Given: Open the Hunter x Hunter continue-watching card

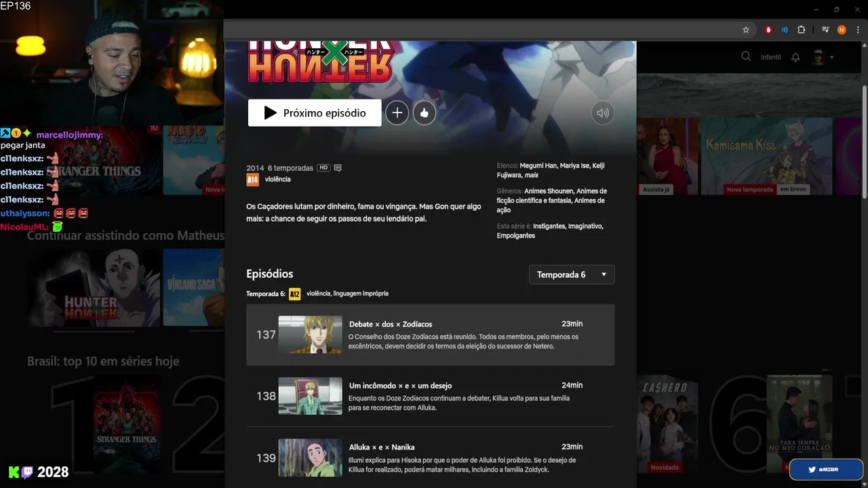Looking at the screenshot, I should coord(94,287).
